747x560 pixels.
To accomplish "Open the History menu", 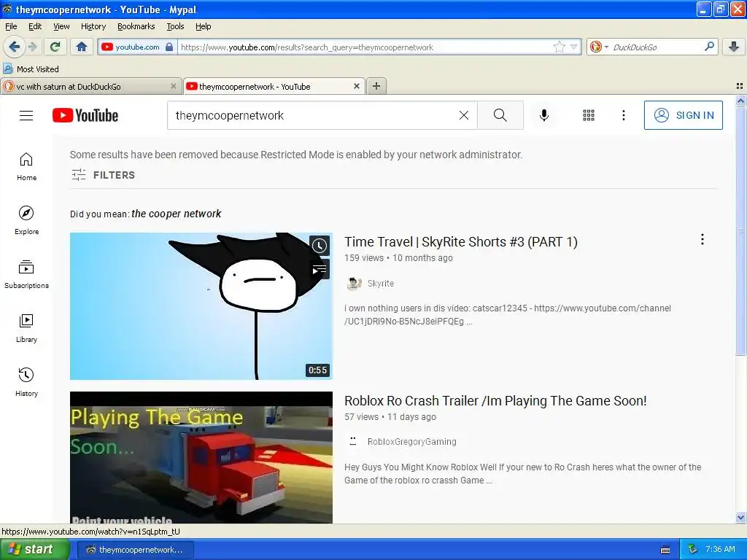I will 93,26.
